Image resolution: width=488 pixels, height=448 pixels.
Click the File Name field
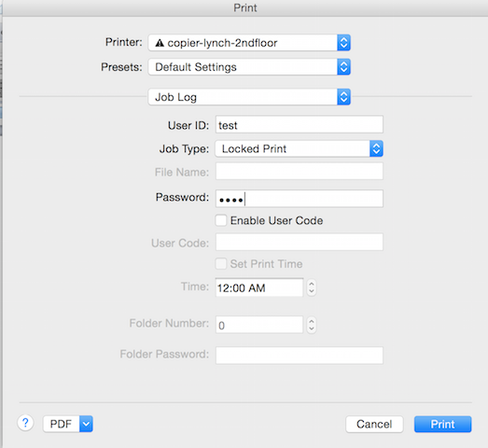[x=300, y=172]
